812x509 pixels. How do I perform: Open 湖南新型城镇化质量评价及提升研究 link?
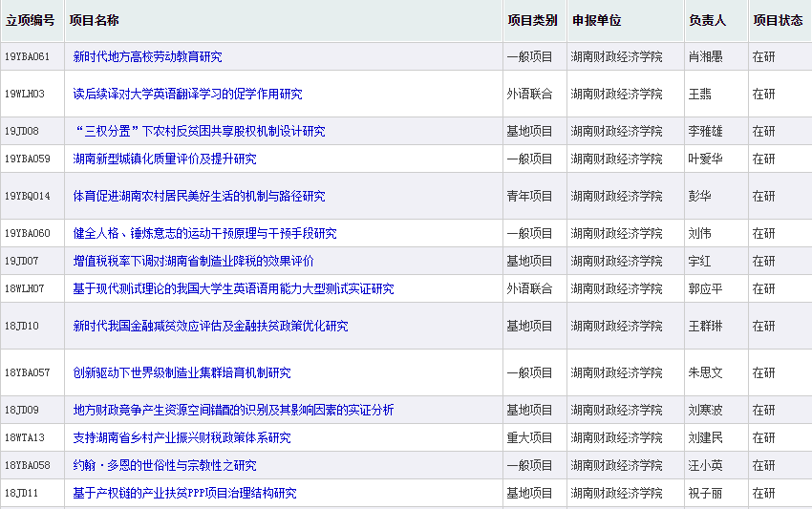click(164, 159)
